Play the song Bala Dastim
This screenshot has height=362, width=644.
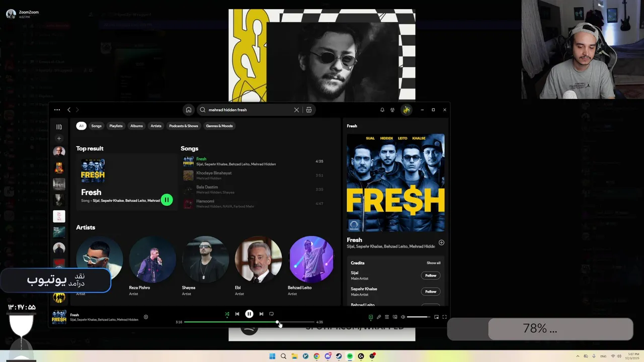pos(253,189)
